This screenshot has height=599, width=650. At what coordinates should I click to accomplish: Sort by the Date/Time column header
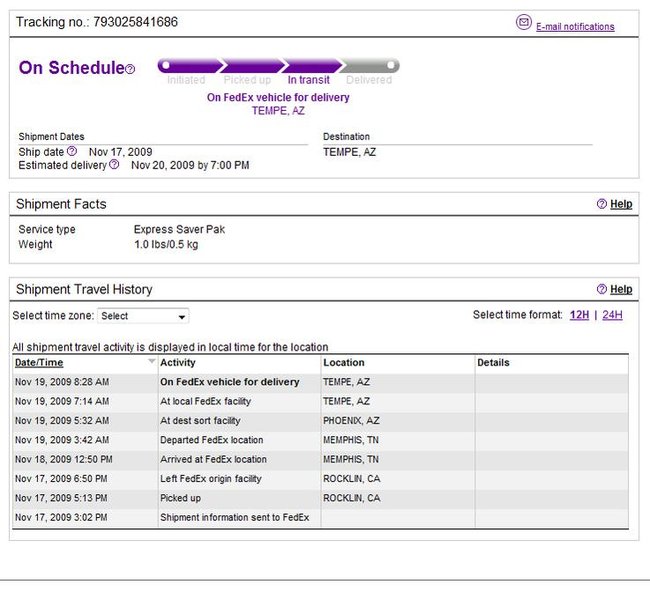coord(39,363)
